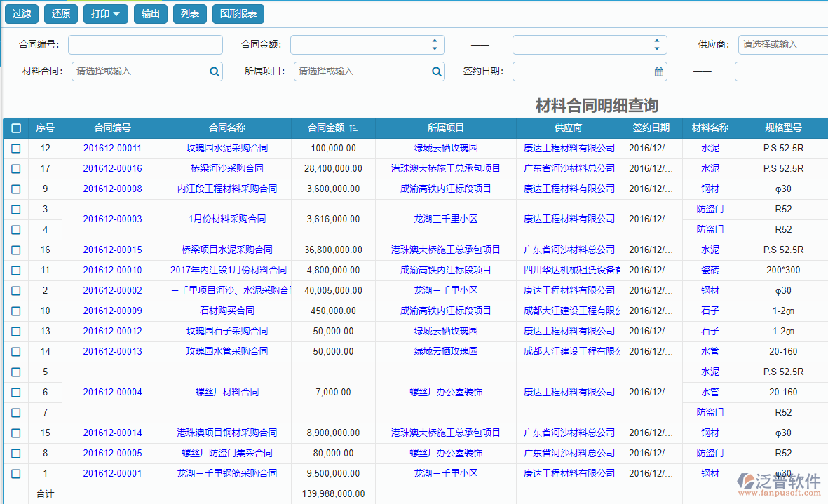Open the 签约日期 calendar picker icon
The width and height of the screenshot is (828, 504).
tap(658, 71)
